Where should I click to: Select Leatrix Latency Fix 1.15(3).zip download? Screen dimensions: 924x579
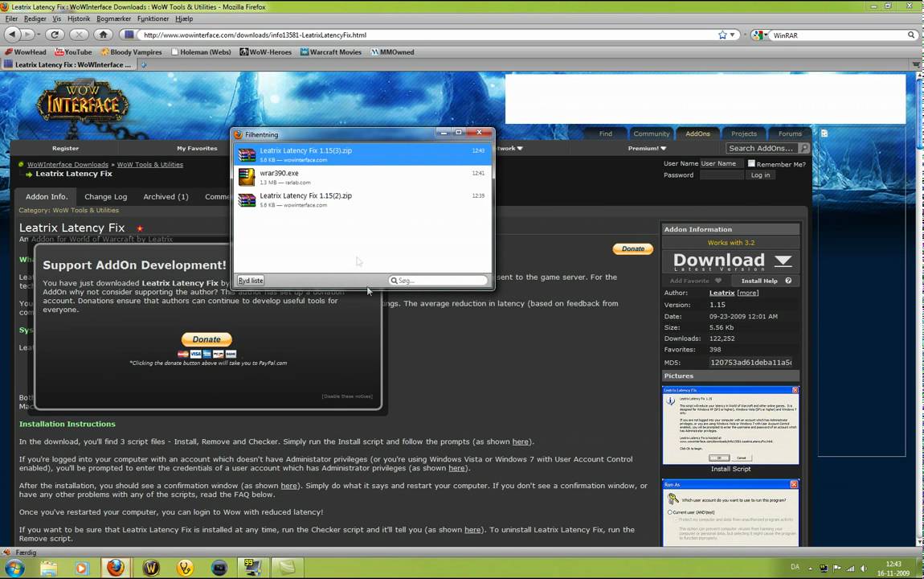coord(362,154)
